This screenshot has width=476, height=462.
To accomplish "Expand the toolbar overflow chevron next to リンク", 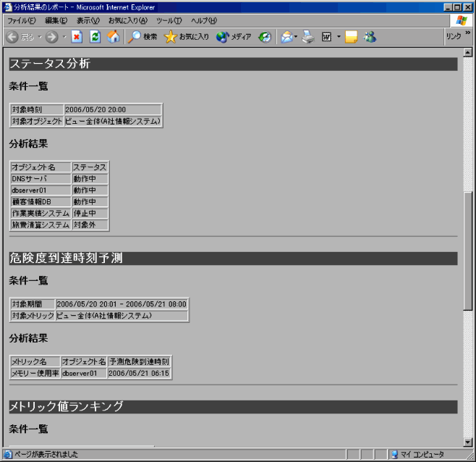I will click(x=468, y=33).
